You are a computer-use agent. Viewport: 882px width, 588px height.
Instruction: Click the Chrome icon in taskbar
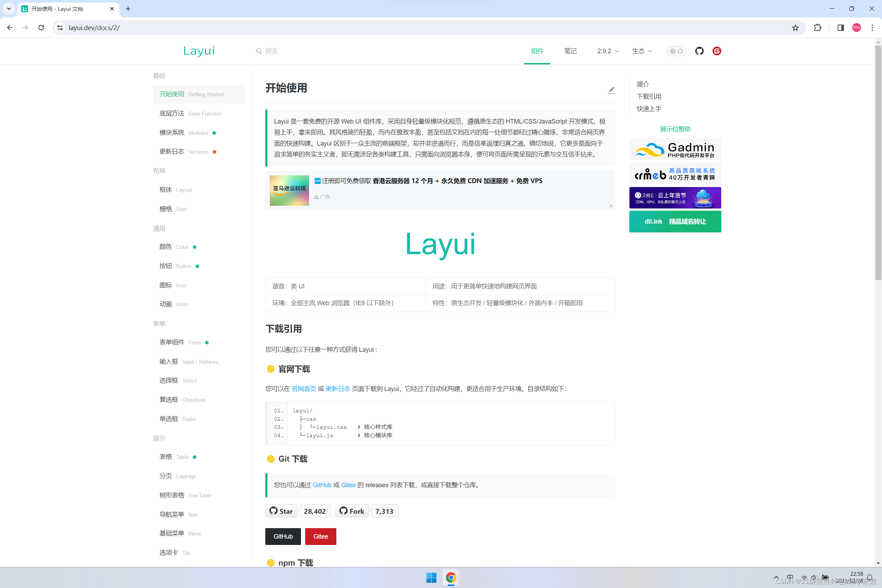pyautogui.click(x=451, y=577)
